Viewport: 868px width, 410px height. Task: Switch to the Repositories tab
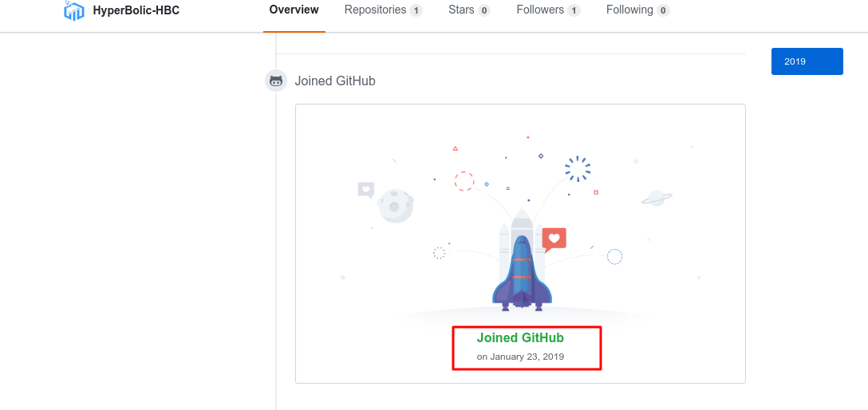click(383, 10)
